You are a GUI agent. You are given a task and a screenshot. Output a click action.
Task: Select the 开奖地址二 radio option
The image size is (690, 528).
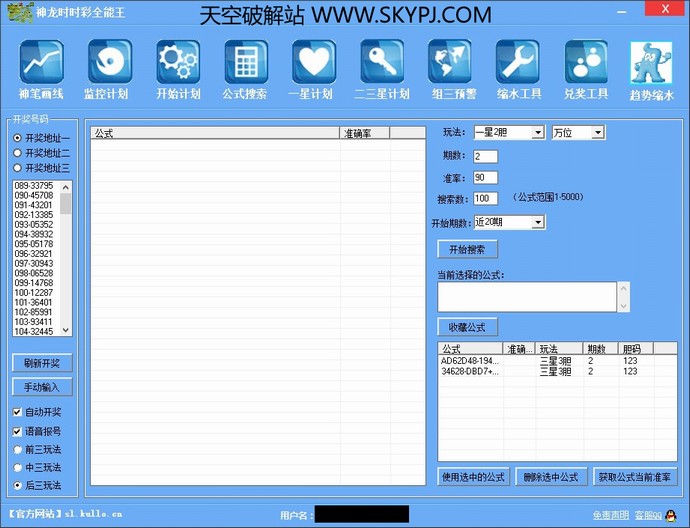[x=18, y=153]
